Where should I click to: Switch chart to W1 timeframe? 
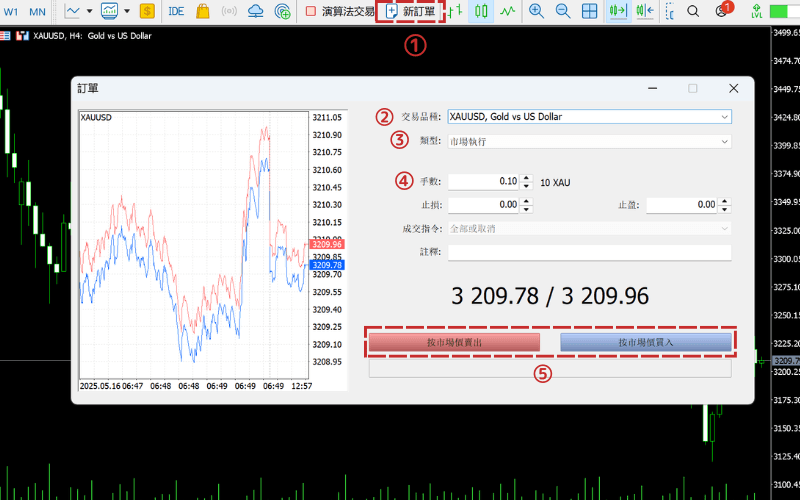(11, 11)
